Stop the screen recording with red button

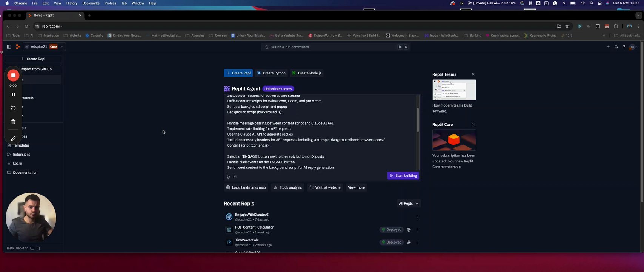pyautogui.click(x=13, y=75)
